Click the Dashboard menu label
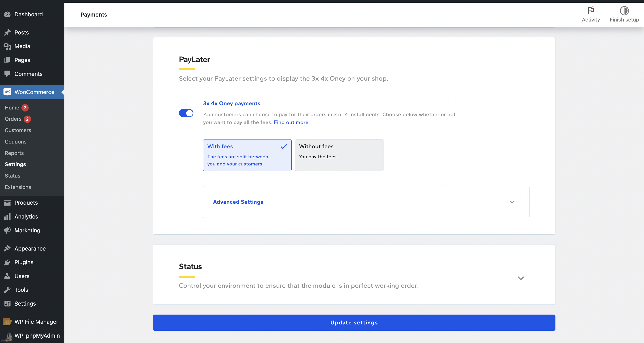Image resolution: width=644 pixels, height=343 pixels. click(28, 14)
